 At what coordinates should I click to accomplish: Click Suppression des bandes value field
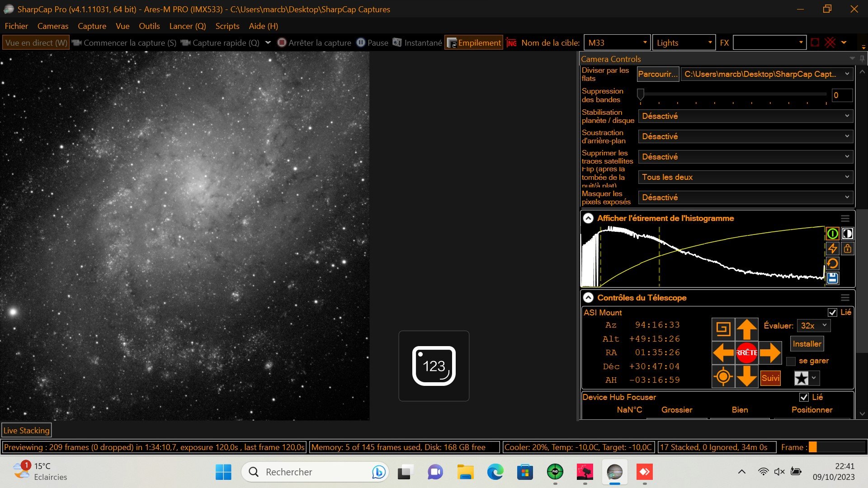tap(842, 95)
